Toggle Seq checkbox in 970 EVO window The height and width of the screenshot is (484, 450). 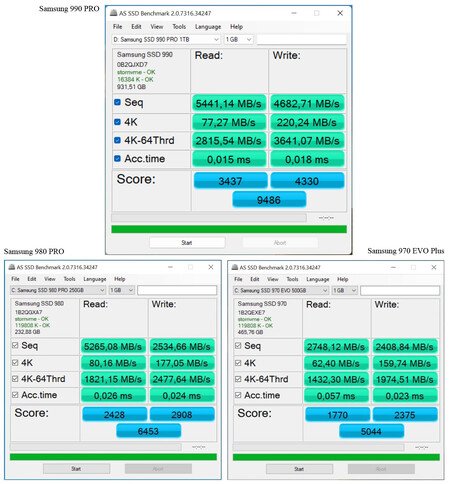238,345
